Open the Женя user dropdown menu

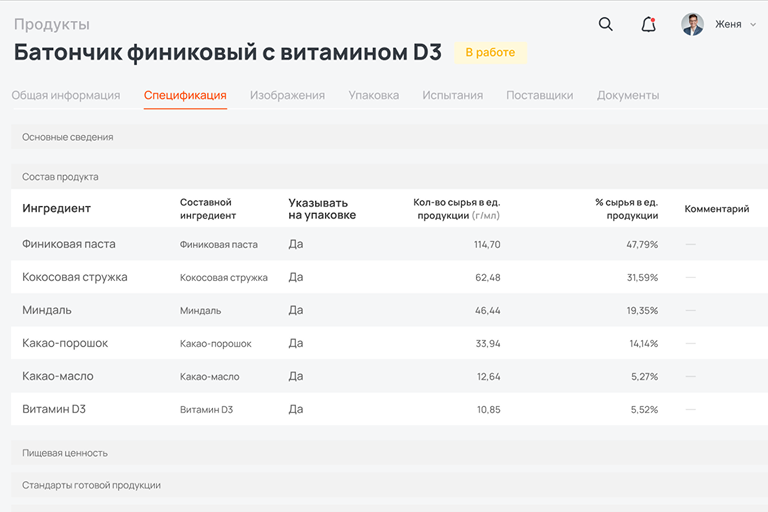point(735,25)
